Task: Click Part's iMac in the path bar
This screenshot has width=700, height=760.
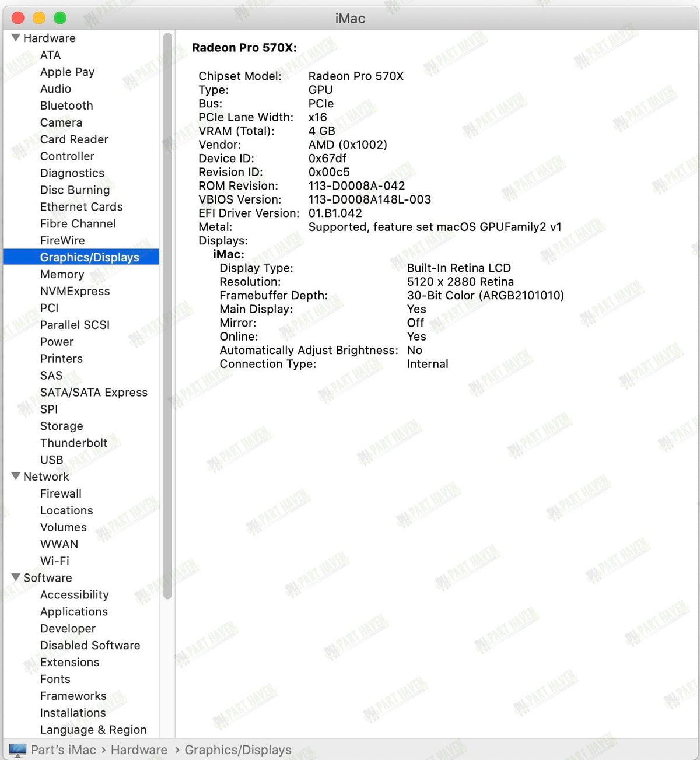Action: point(63,750)
